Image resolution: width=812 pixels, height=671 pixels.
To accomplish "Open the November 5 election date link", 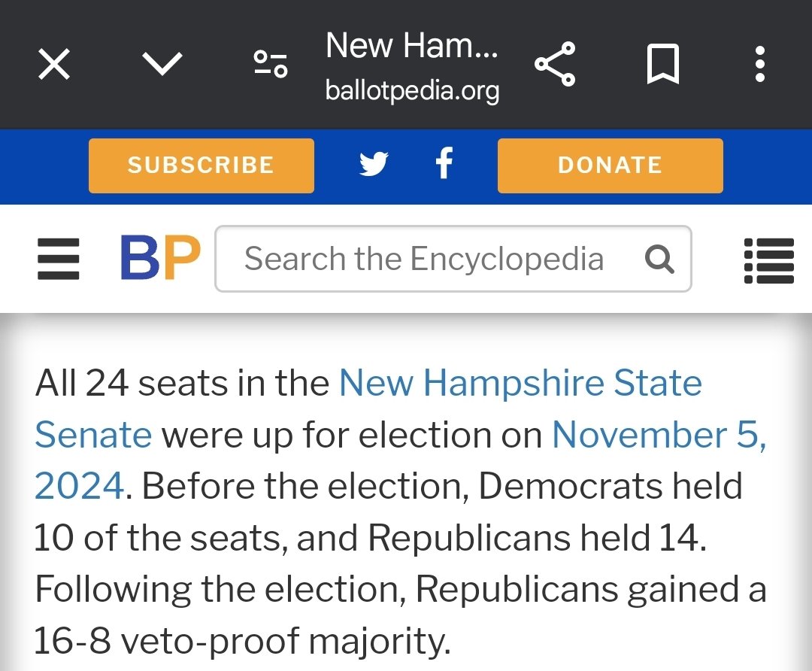I will point(659,435).
